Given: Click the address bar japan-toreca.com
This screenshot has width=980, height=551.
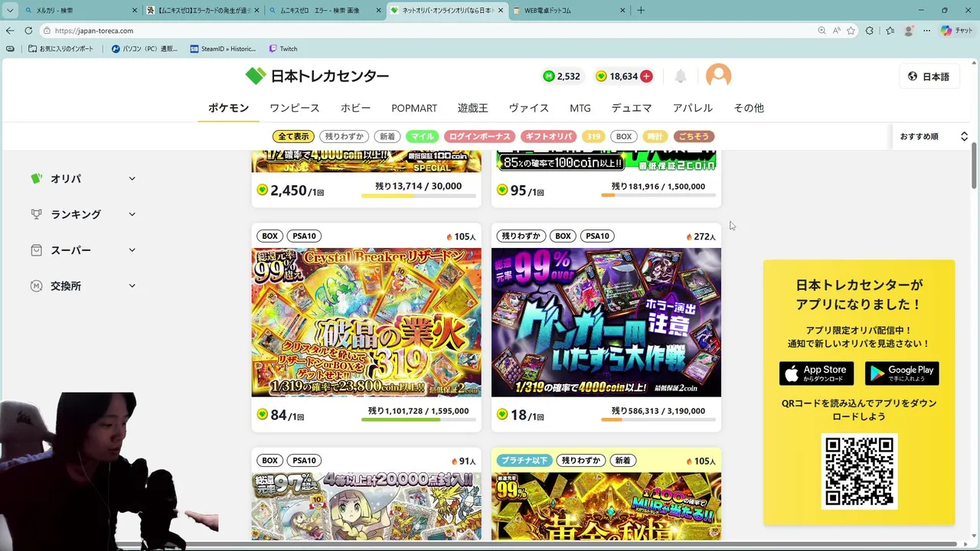Looking at the screenshot, I should click(x=429, y=31).
